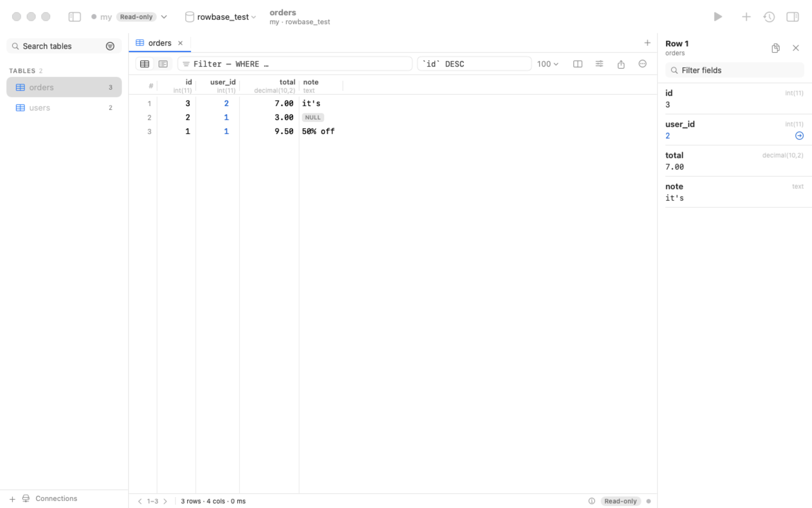Toggle split column layout icon

pos(578,64)
